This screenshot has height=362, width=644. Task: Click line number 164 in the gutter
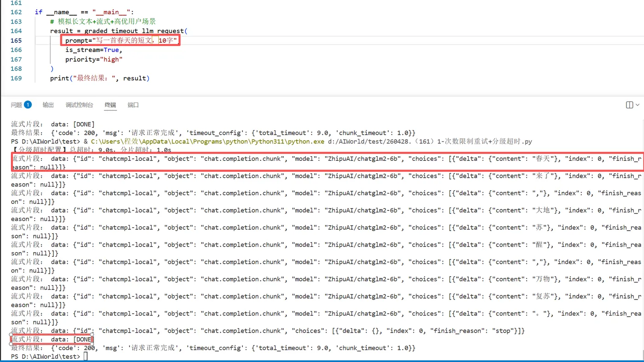(x=16, y=31)
